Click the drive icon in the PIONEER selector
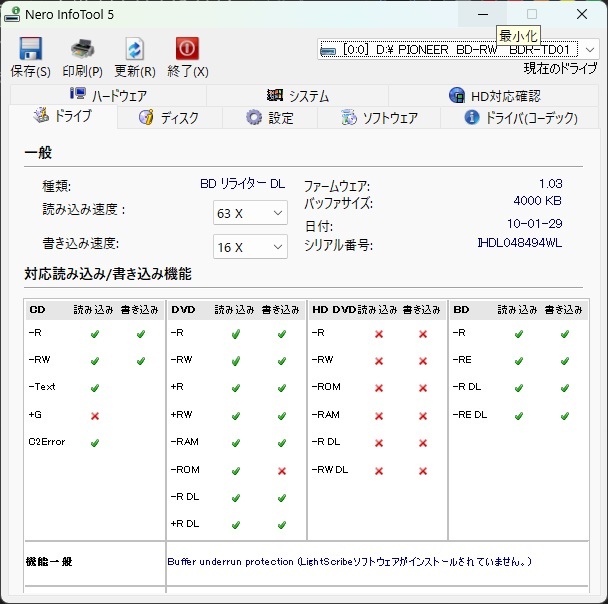 328,51
